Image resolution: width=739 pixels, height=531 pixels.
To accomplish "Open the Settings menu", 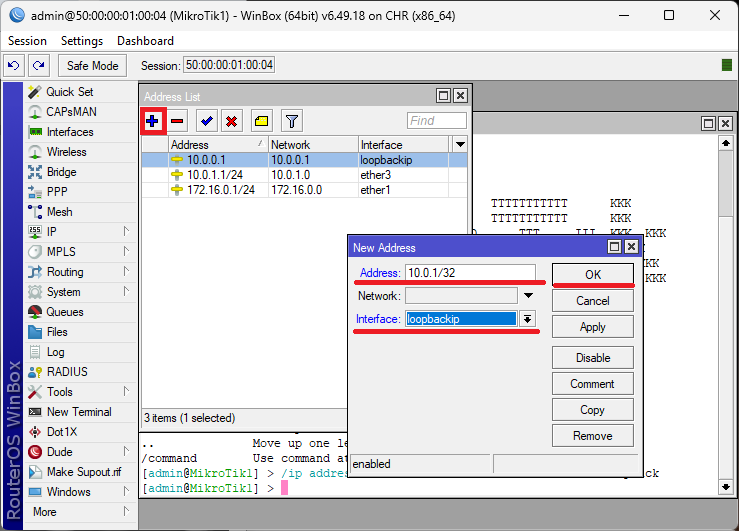I will tap(81, 41).
